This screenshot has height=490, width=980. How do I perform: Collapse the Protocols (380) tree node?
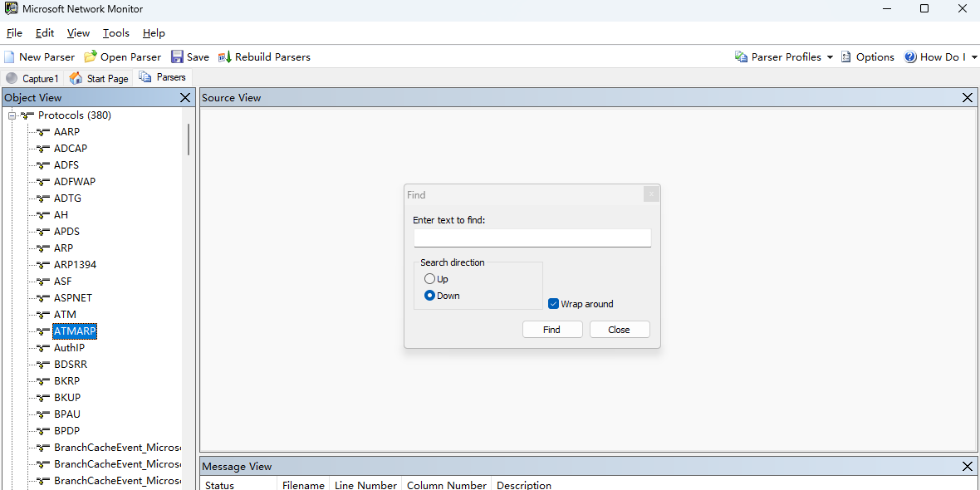pos(11,115)
